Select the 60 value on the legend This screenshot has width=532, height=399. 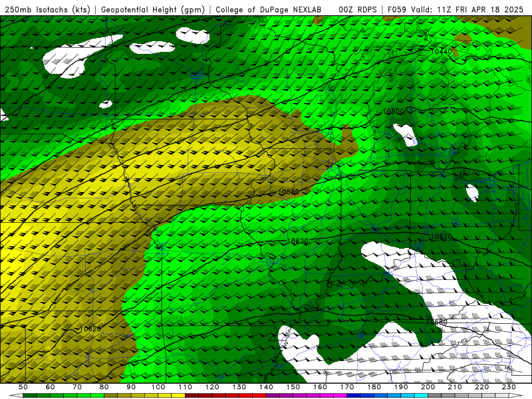click(x=51, y=387)
